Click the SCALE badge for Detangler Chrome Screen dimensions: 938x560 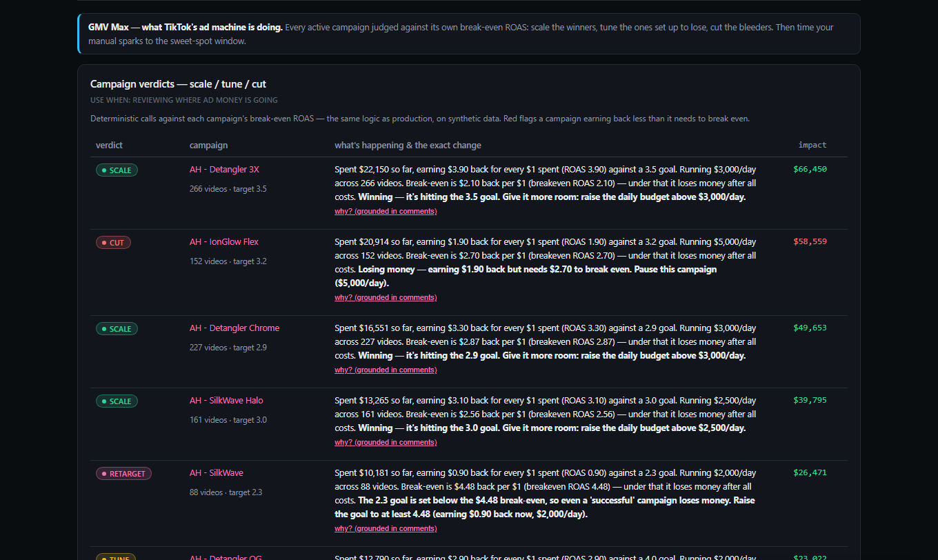pyautogui.click(x=117, y=329)
